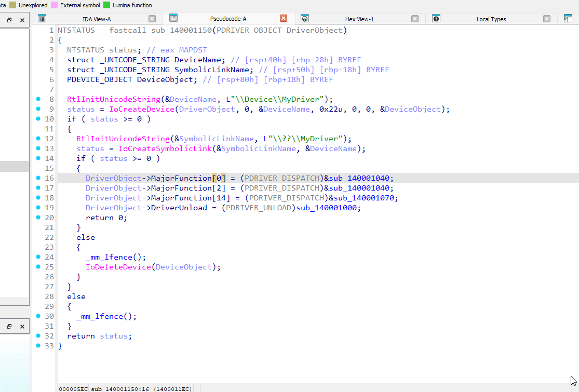579x392 pixels.
Task: Click the IoCreateDevice function call
Action: 142,109
